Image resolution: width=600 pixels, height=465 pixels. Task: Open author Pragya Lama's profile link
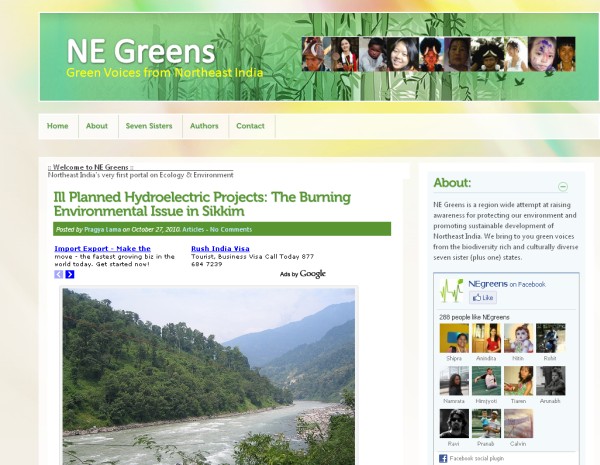click(x=103, y=230)
